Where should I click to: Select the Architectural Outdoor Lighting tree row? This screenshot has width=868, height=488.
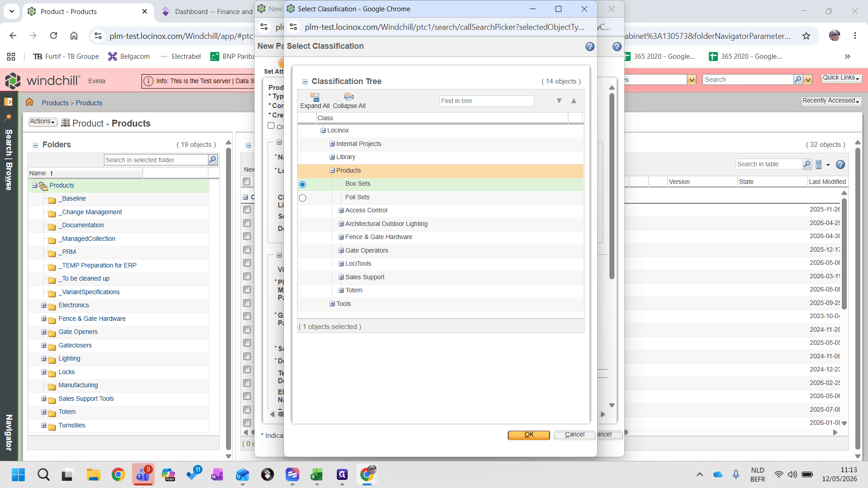[440, 224]
